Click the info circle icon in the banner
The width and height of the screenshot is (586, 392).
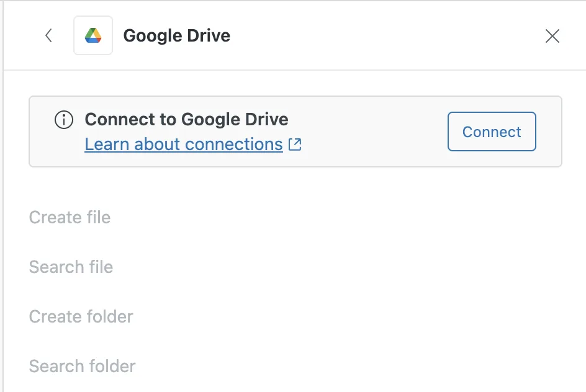coord(64,120)
